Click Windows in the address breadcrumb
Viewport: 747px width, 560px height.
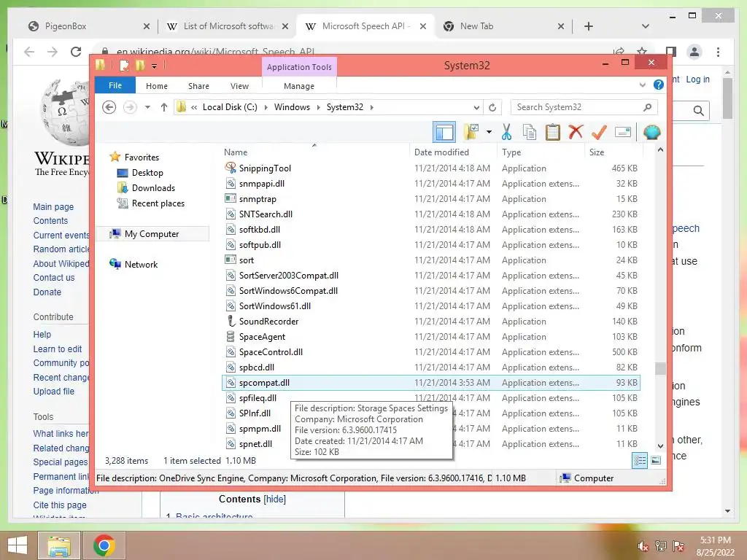coord(292,107)
